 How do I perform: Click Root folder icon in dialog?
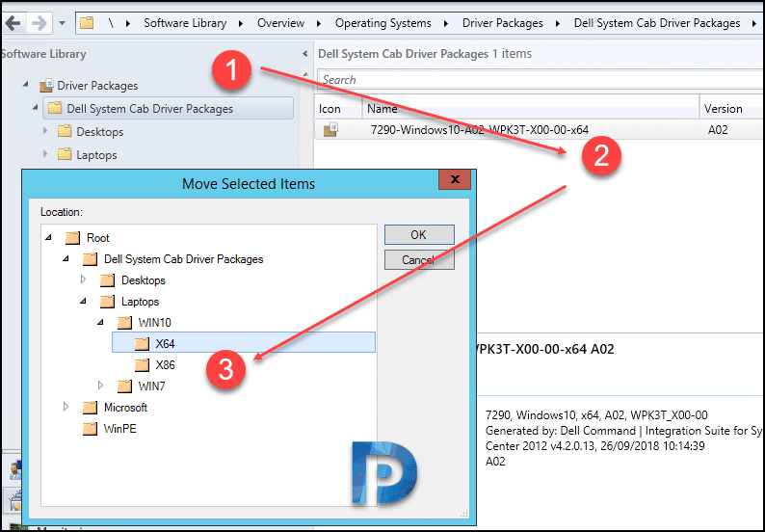pyautogui.click(x=72, y=238)
